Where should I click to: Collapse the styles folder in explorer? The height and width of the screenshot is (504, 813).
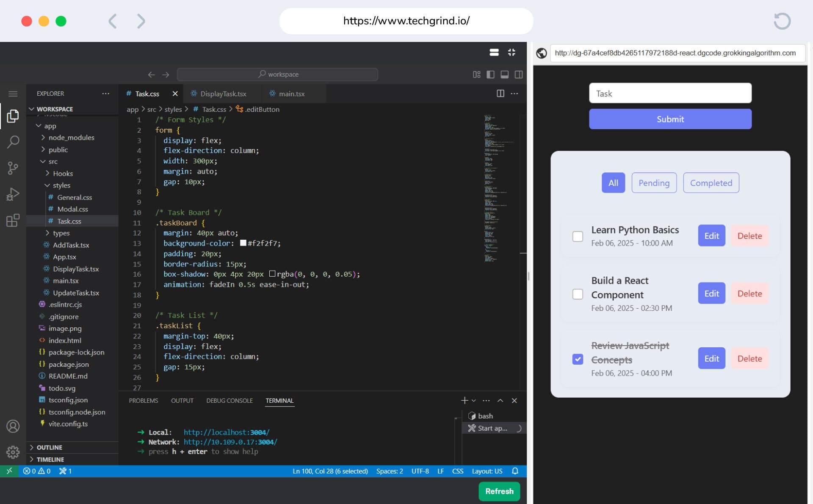[x=61, y=186]
